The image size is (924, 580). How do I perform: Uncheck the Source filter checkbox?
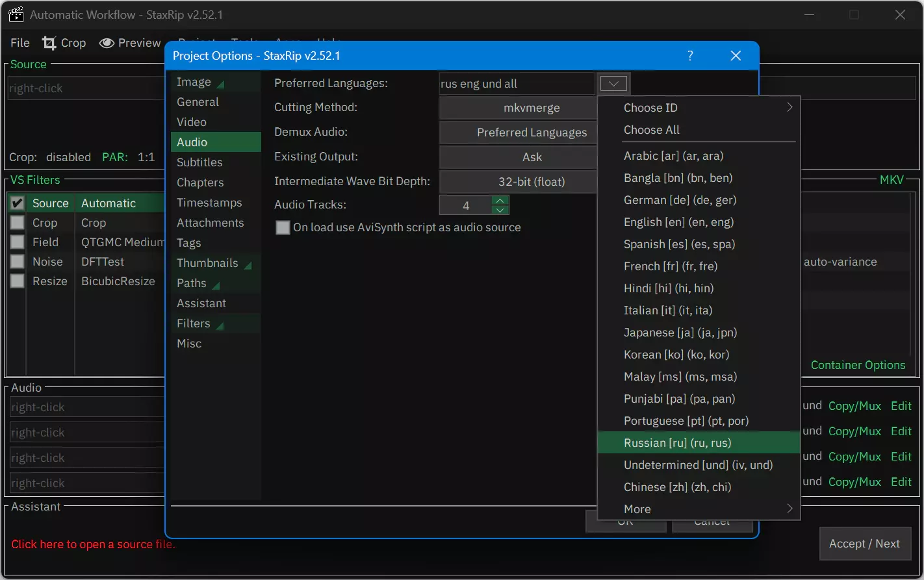click(18, 203)
